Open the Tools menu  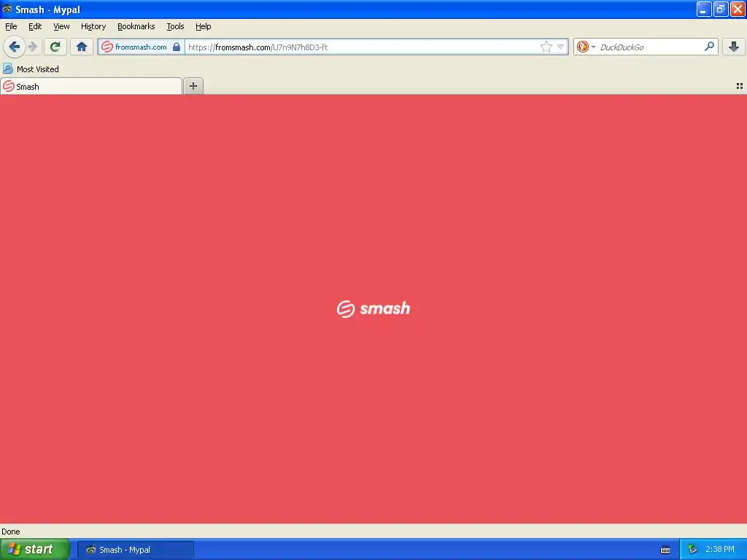click(x=175, y=26)
